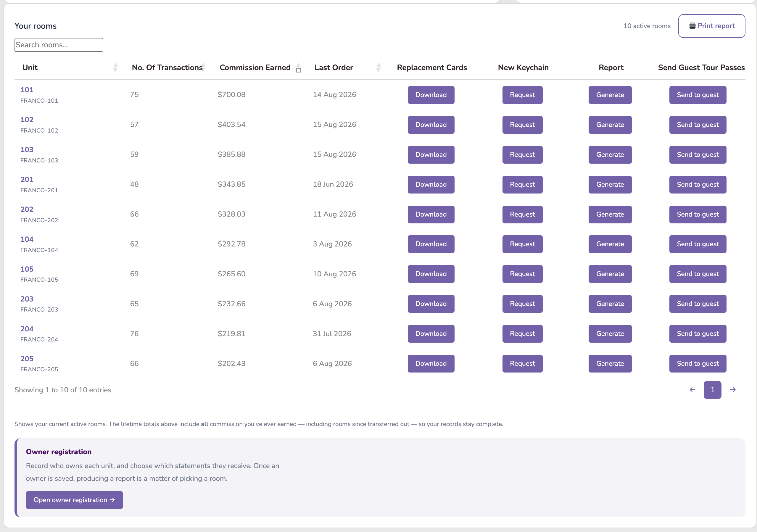The image size is (757, 532).
Task: Sort by Last Order column arrows
Action: [x=379, y=67]
